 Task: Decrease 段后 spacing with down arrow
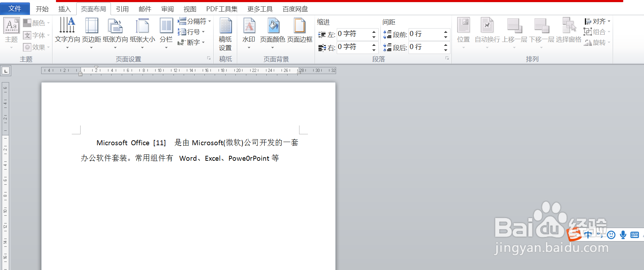(446, 50)
